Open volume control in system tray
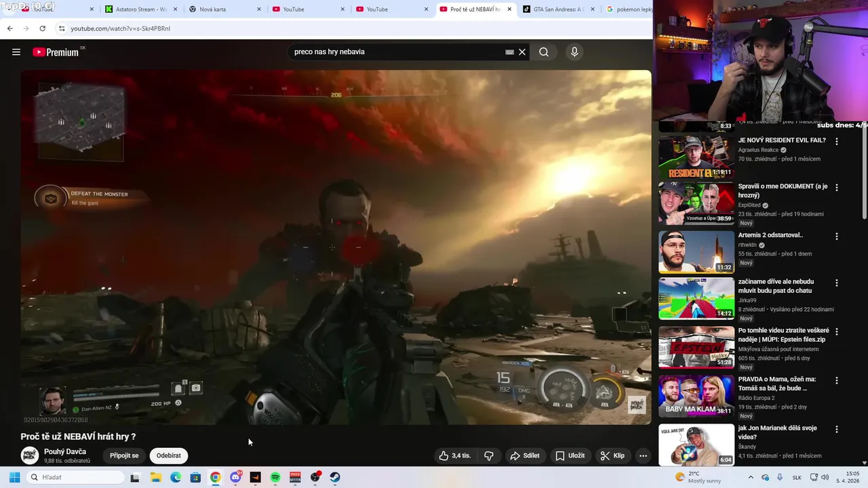The height and width of the screenshot is (488, 868). coord(825,477)
